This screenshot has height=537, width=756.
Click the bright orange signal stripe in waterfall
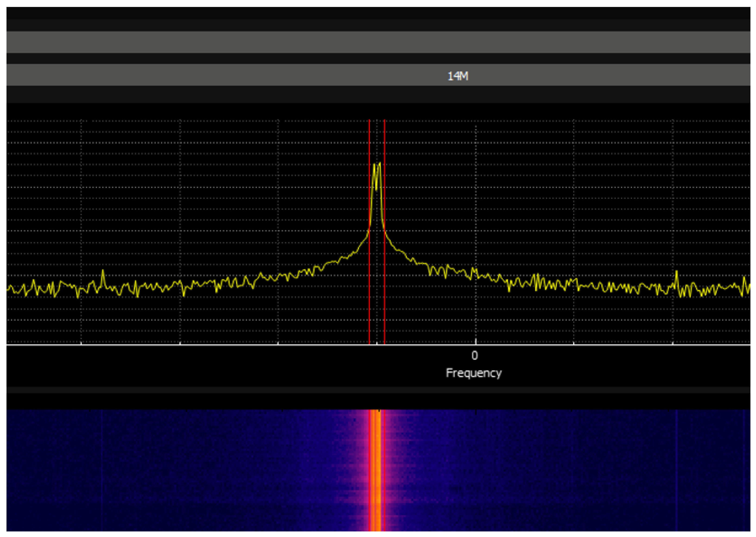click(x=377, y=470)
